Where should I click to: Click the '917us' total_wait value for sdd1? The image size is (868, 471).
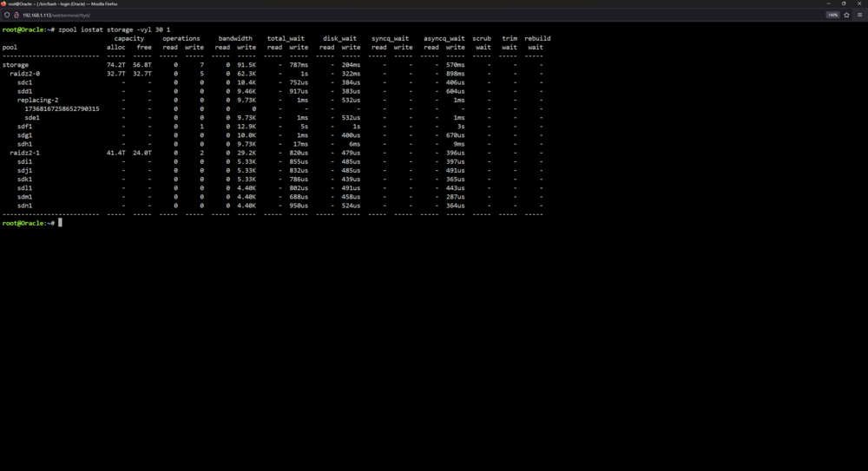pos(299,91)
